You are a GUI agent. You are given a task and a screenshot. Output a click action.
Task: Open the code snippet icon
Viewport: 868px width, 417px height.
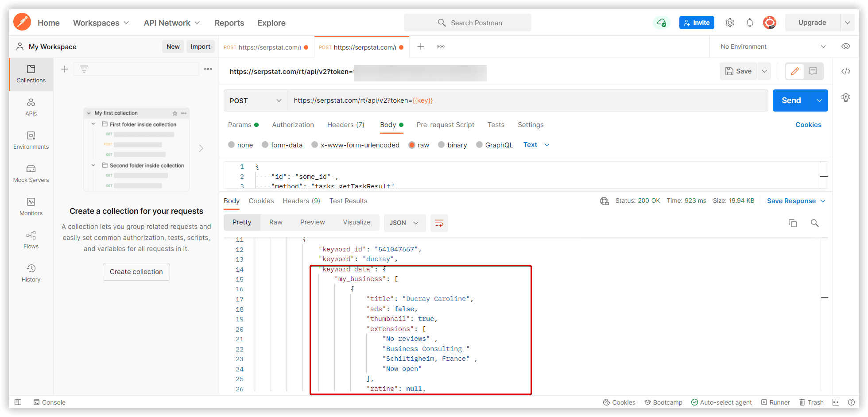(846, 71)
